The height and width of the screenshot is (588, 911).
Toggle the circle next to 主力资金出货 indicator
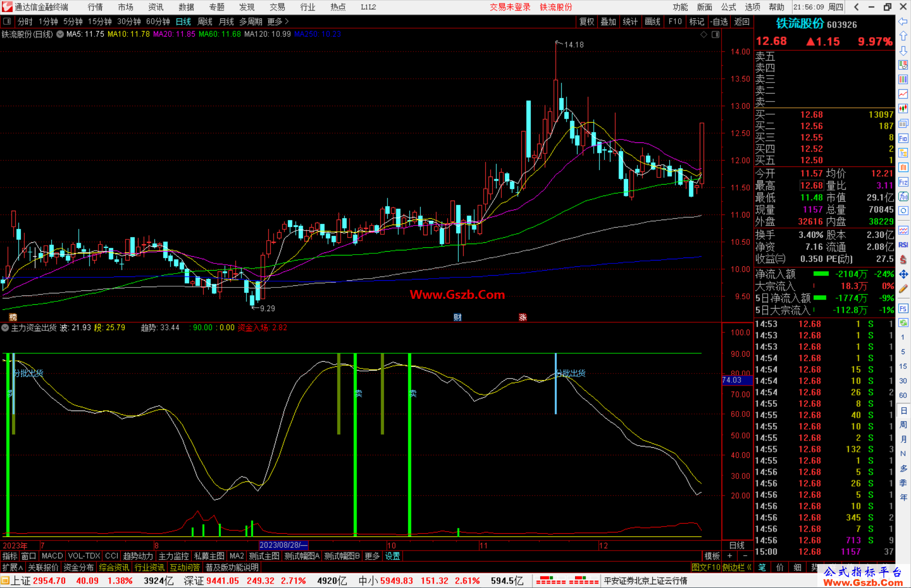[x=5, y=328]
